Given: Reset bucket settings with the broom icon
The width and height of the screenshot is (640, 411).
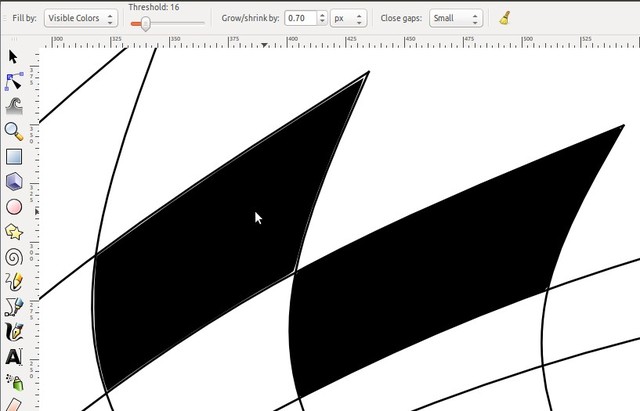Looking at the screenshot, I should pos(505,18).
